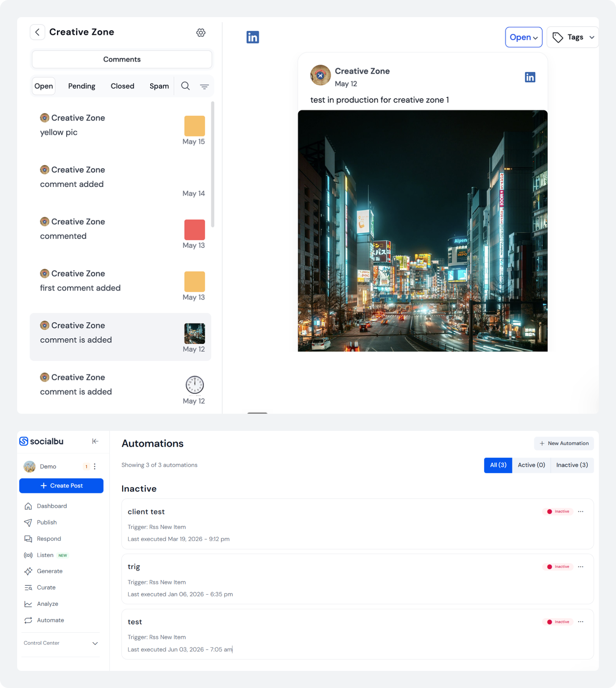
Task: Open the 'comment added' conversation May 14
Action: [x=121, y=181]
